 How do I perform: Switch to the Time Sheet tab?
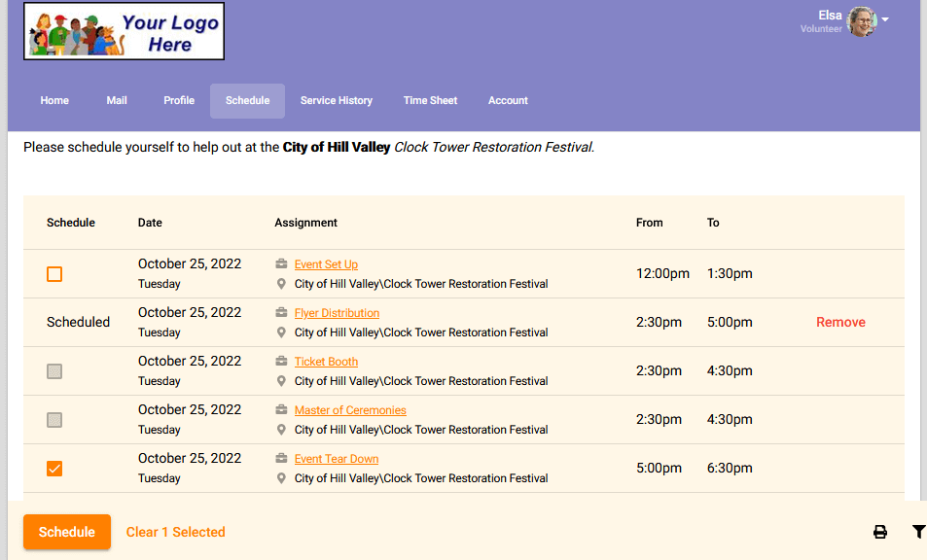click(x=430, y=101)
